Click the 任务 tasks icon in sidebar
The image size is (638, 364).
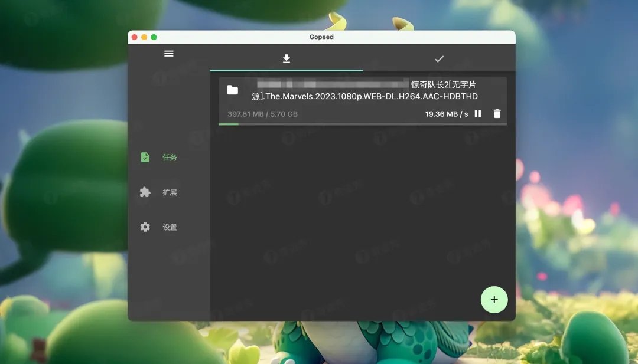[x=145, y=158]
